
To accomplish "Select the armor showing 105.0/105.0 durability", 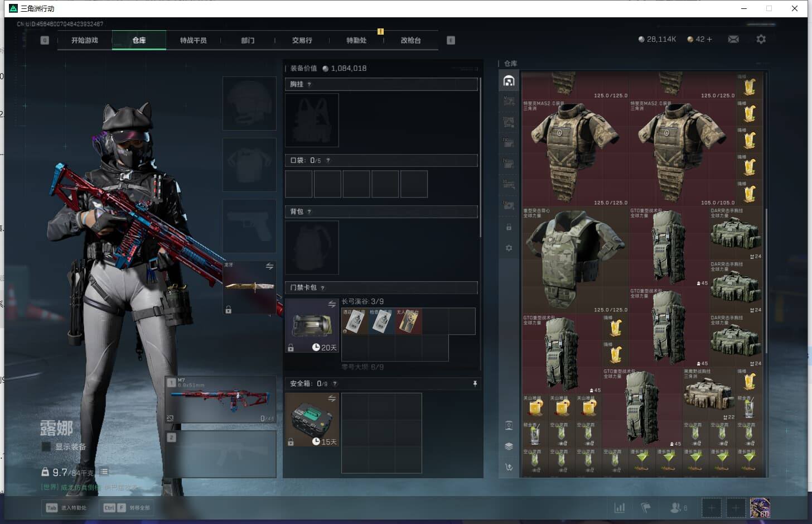I will tap(681, 153).
